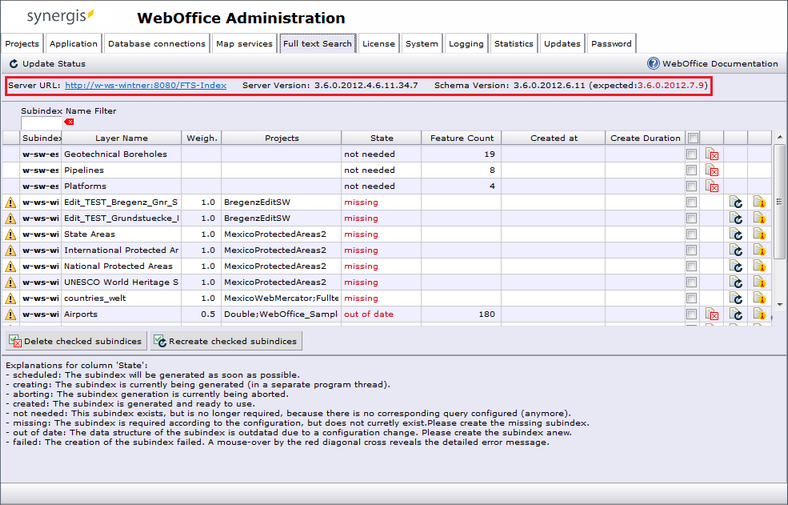The height and width of the screenshot is (505, 788).
Task: Show info for National Protected Areas subindex
Action: tap(759, 266)
